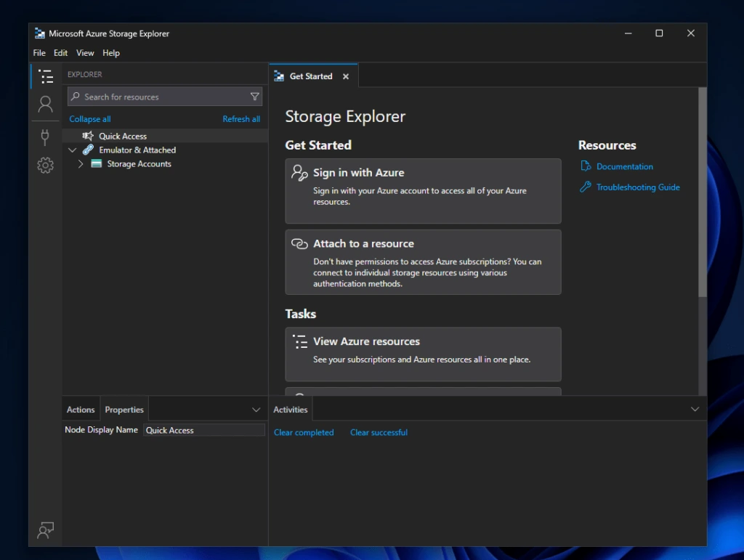Click the View Azure resources card

tap(424, 354)
